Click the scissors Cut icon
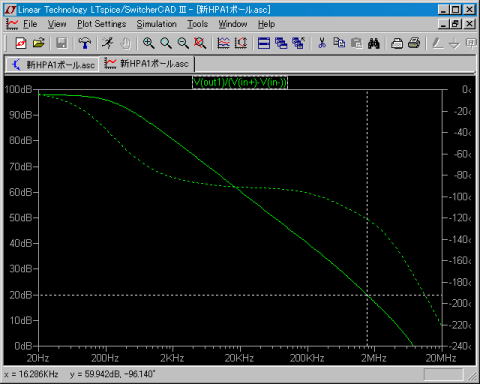Viewport: 480px width, 384px height. 322,43
